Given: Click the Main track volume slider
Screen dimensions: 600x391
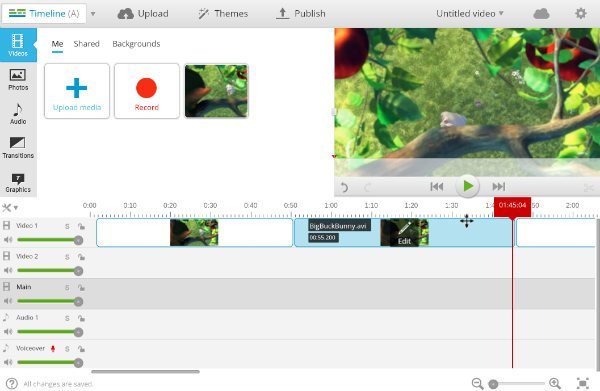Looking at the screenshot, I should 50,301.
